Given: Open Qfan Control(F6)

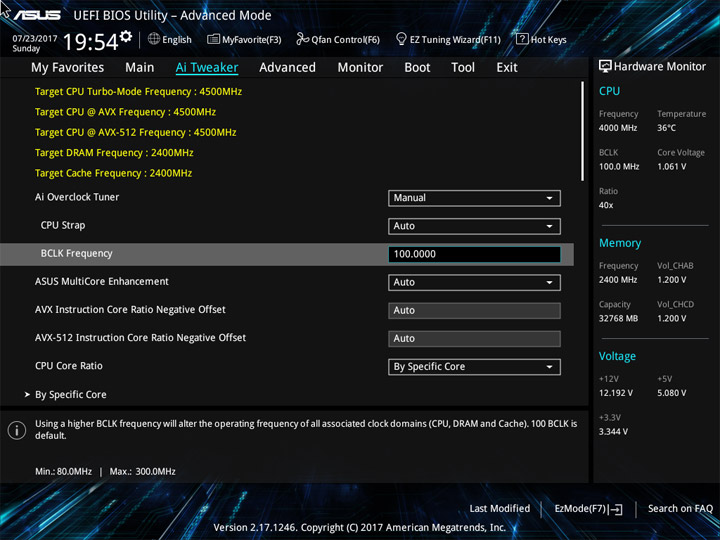Looking at the screenshot, I should (338, 39).
